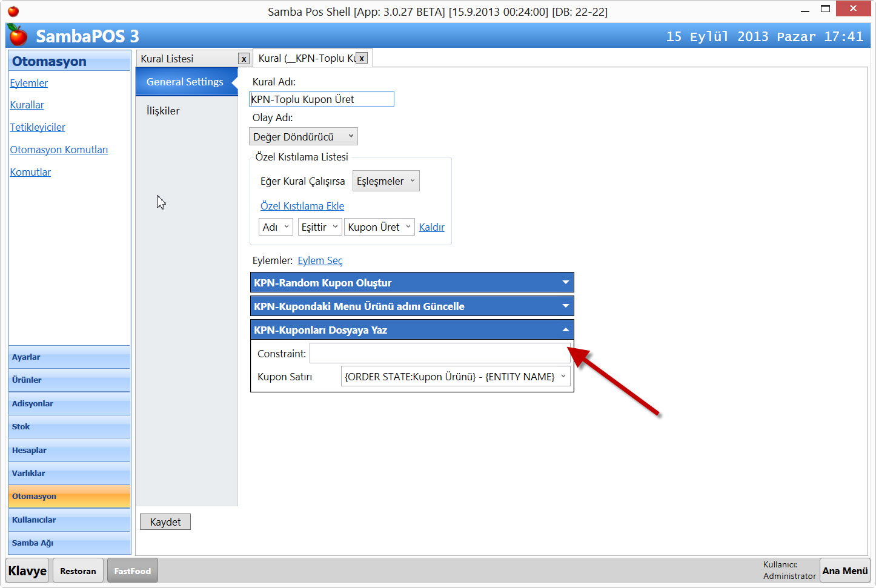Collapse KPN-Kuponları Dosyaya Yaz action
The height and width of the screenshot is (588, 876).
tap(565, 330)
